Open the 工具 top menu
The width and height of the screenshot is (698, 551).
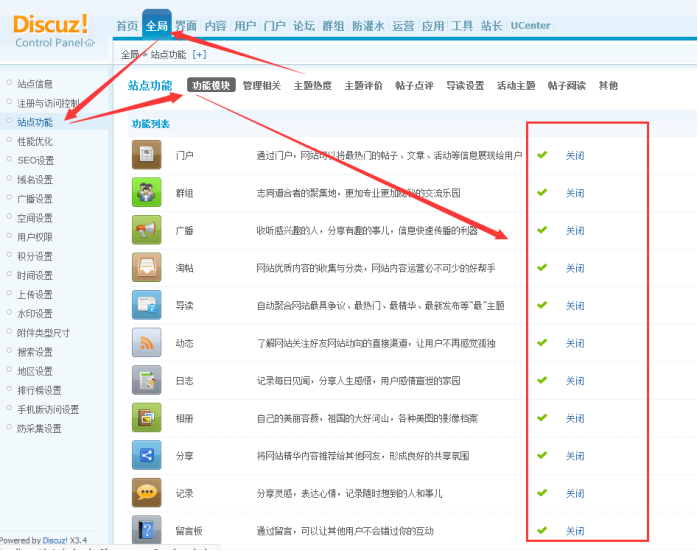[462, 26]
